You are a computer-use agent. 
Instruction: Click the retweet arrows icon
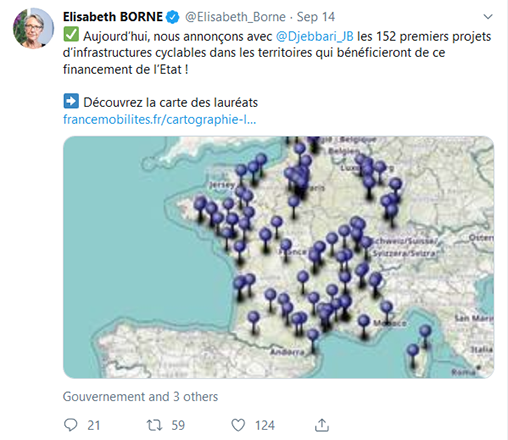pyautogui.click(x=154, y=425)
